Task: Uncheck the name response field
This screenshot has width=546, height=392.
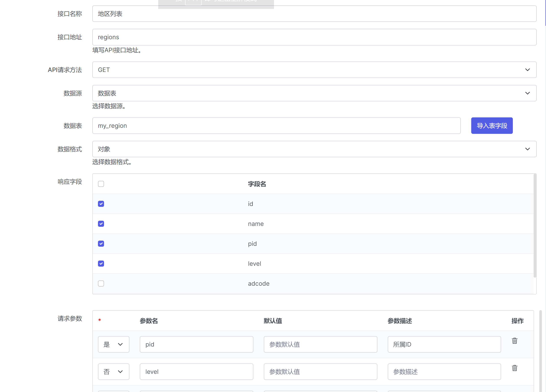Action: pos(101,224)
